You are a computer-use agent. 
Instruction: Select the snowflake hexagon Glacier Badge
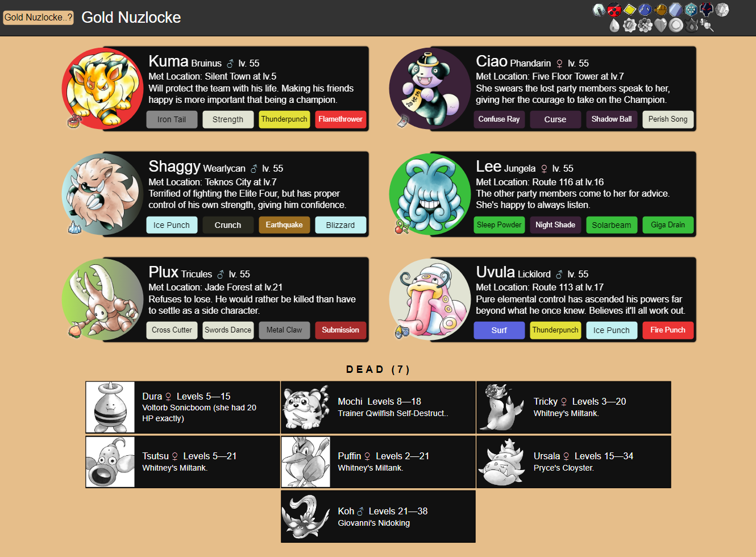tap(691, 10)
